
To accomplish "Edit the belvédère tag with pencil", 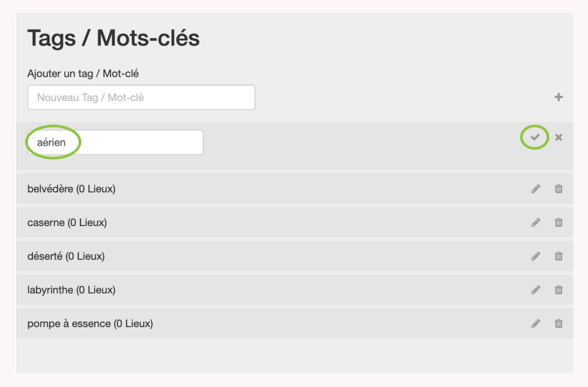I will (x=536, y=189).
